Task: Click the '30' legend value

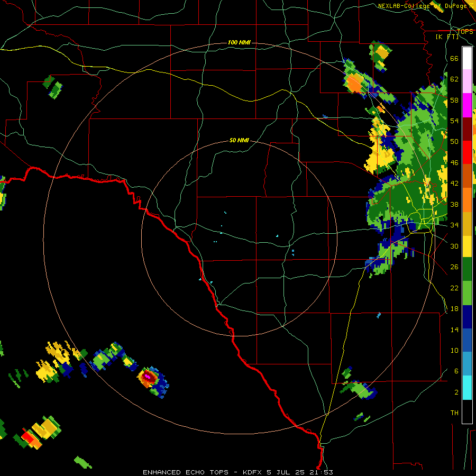Action: coord(454,246)
